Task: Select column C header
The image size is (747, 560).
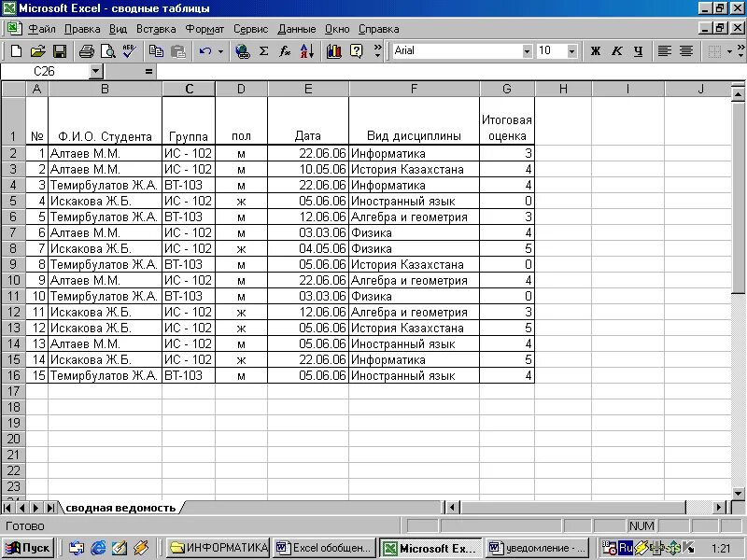Action: coord(189,89)
